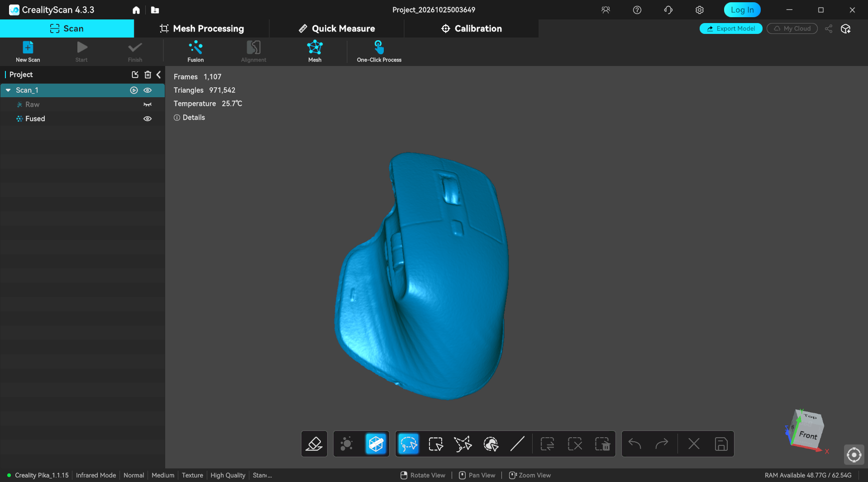
Task: Open the Mesh tool
Action: 315,51
